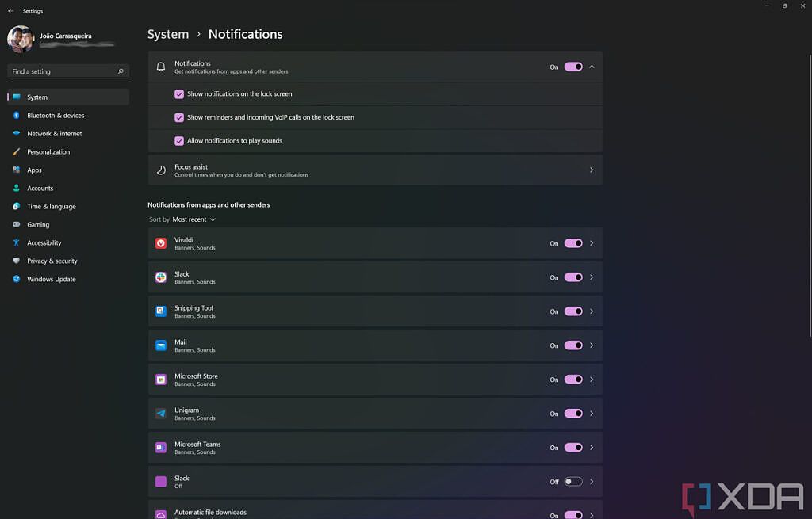Click the back arrow in title bar

pyautogui.click(x=10, y=11)
